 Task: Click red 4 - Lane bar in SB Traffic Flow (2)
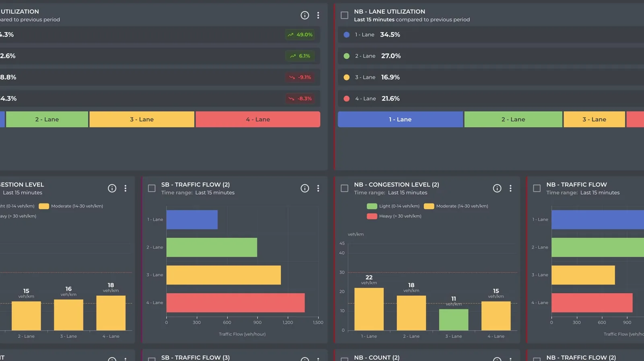point(235,303)
